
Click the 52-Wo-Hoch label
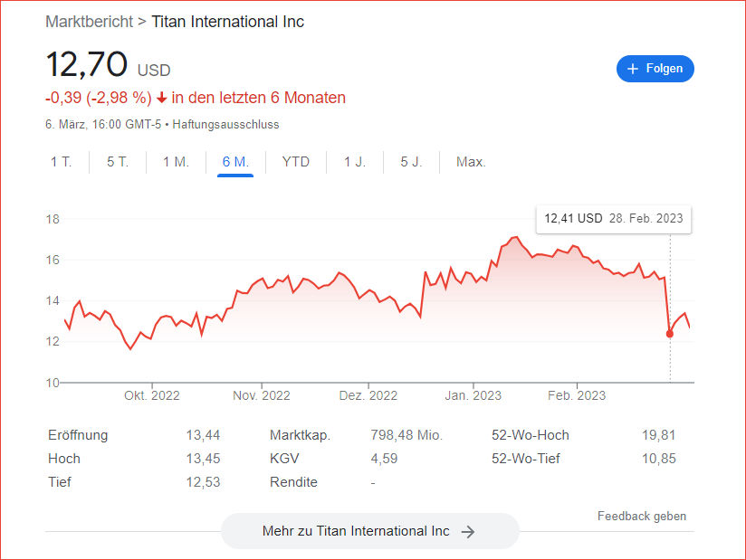click(x=530, y=435)
